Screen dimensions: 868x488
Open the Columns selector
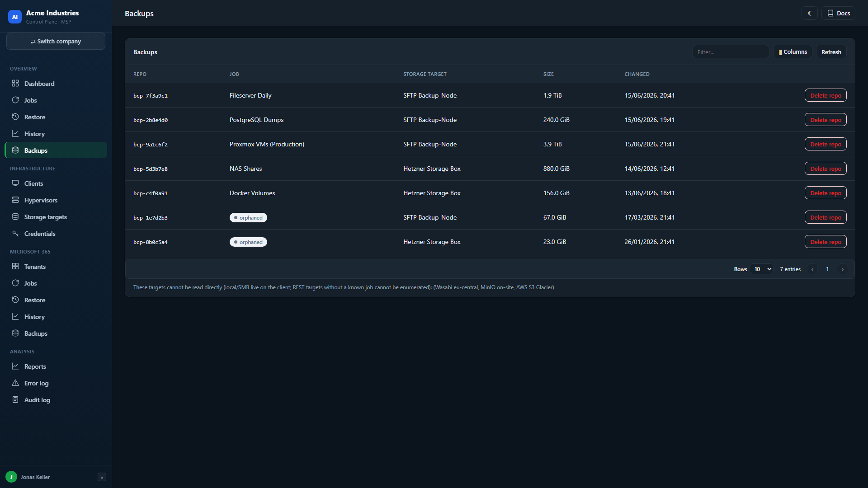click(793, 52)
